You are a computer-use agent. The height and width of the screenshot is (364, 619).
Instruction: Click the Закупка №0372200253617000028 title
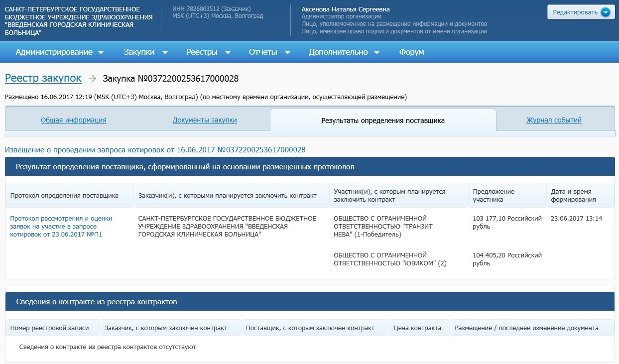pos(171,79)
